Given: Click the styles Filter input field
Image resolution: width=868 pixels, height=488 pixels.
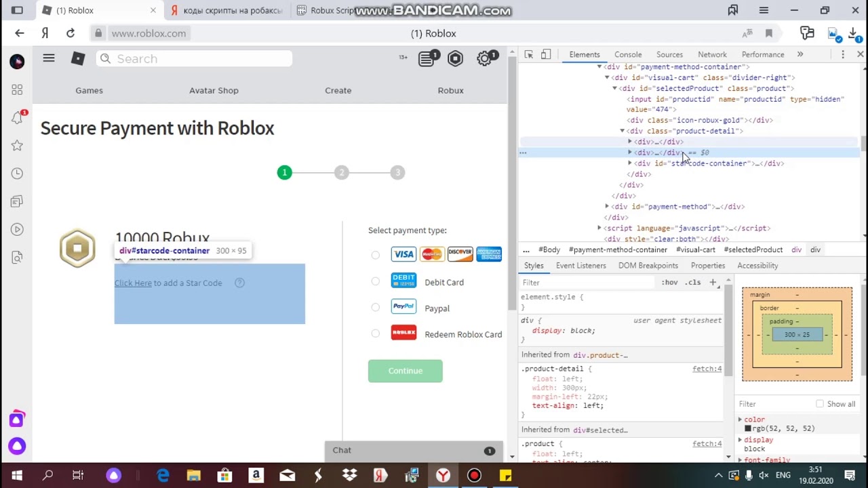Looking at the screenshot, I should click(x=589, y=282).
